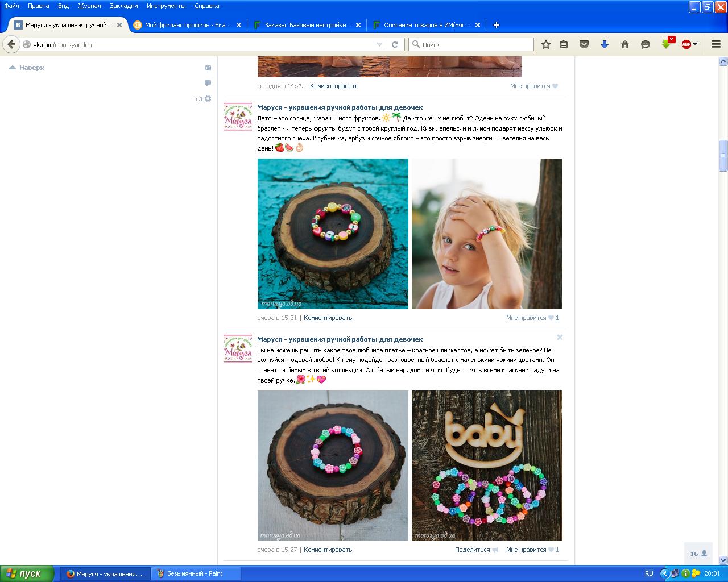Open the Журнал menu
This screenshot has height=582, width=728.
89,6
